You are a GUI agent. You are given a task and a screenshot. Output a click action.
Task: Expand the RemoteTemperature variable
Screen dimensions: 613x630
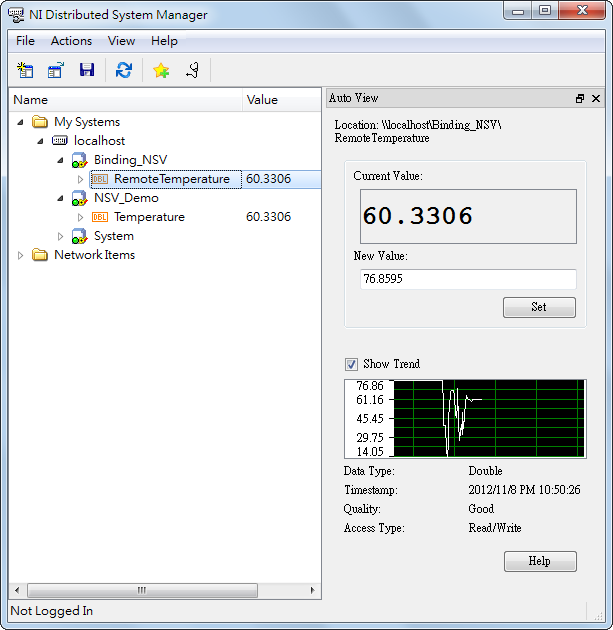pyautogui.click(x=80, y=179)
